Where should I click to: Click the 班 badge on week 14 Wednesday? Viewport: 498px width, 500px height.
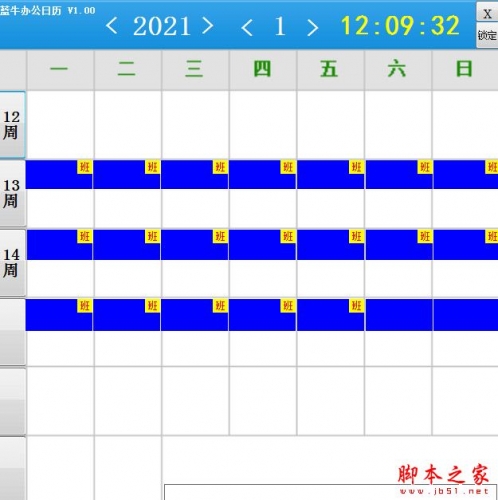click(220, 236)
